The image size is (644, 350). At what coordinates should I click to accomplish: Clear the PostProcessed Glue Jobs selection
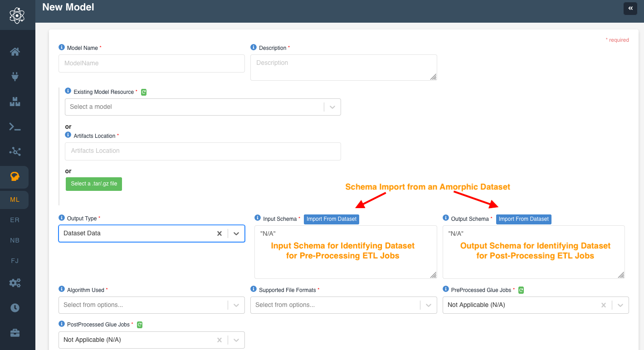pos(220,340)
